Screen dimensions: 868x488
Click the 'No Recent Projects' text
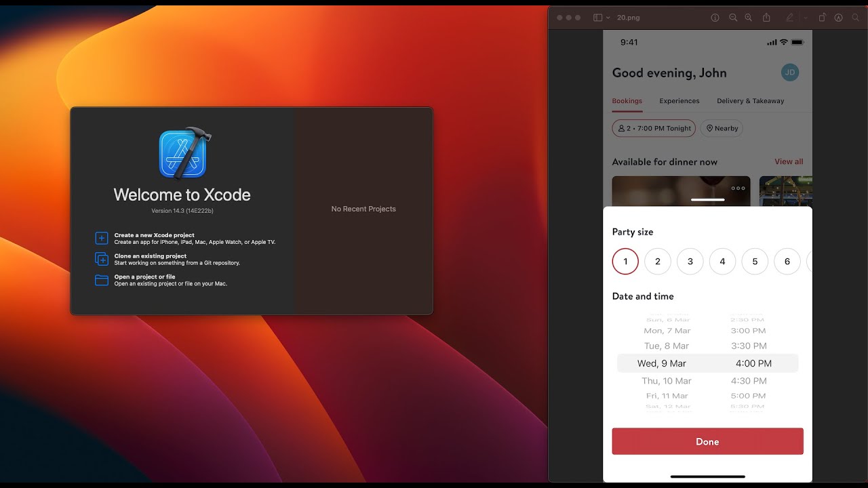[363, 209]
